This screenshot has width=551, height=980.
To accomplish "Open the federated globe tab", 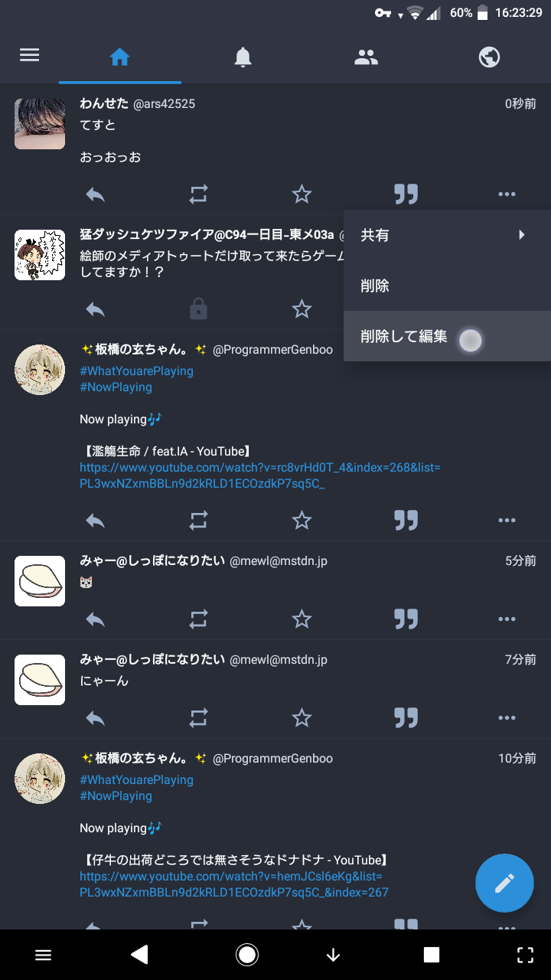I will pyautogui.click(x=489, y=57).
